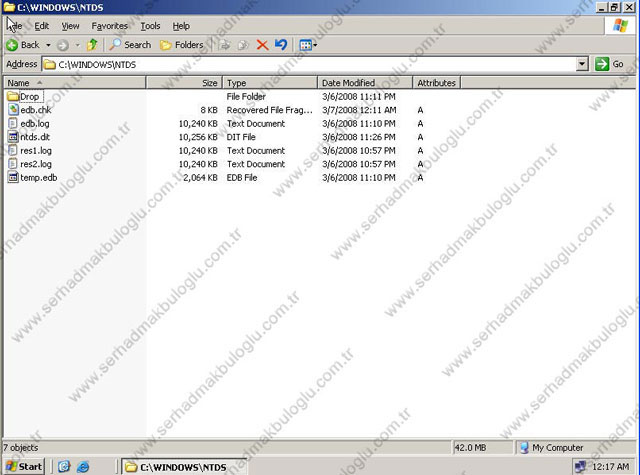Click the 10,256 KB size value
Screen dimensions: 640x475
(198, 137)
